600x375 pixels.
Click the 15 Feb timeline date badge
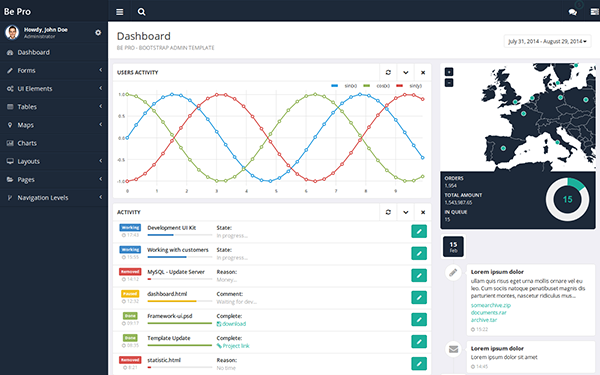[453, 247]
